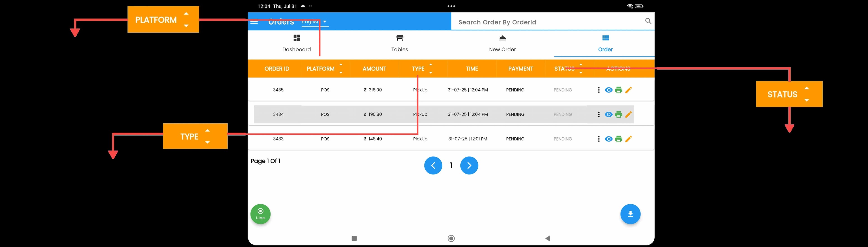
Task: Tap the green Live button
Action: tap(260, 214)
